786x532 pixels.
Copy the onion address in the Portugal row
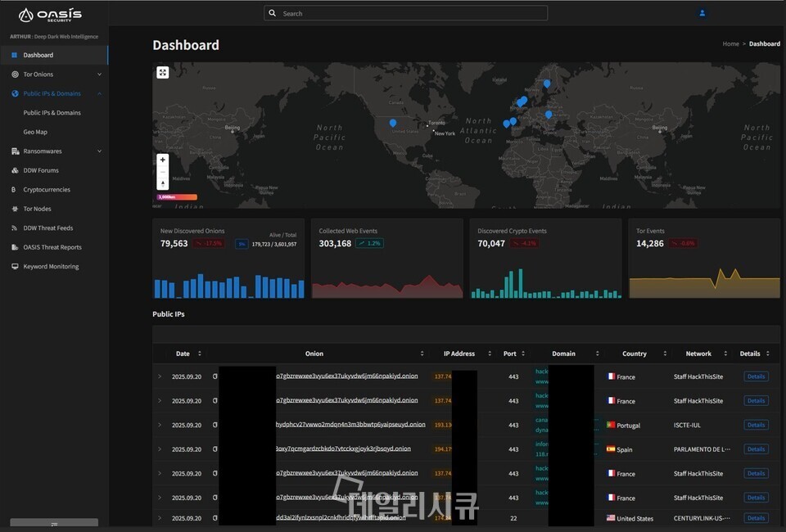tap(215, 426)
